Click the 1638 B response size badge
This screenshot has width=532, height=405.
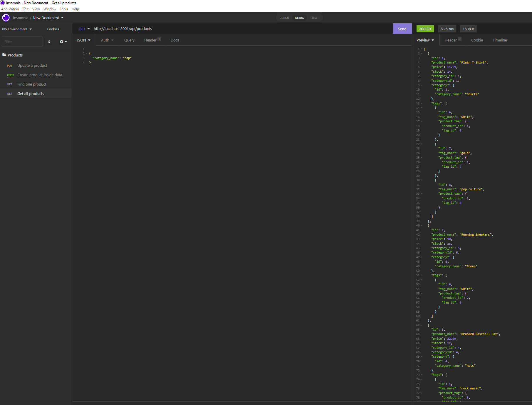pyautogui.click(x=468, y=29)
